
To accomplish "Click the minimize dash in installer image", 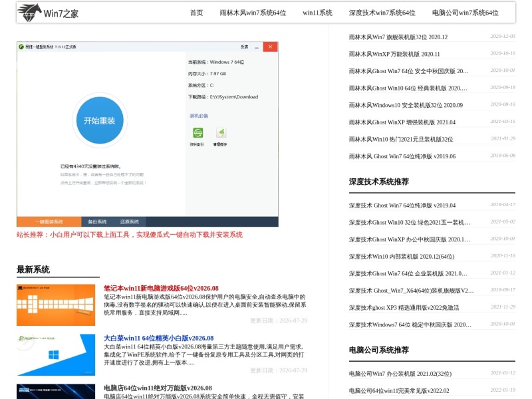I will 257,47.
